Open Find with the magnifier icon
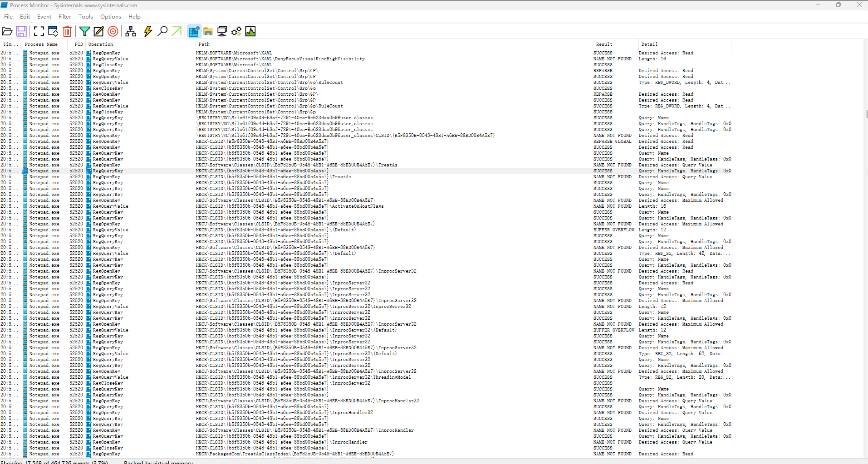The height and width of the screenshot is (464, 868). 162,31
